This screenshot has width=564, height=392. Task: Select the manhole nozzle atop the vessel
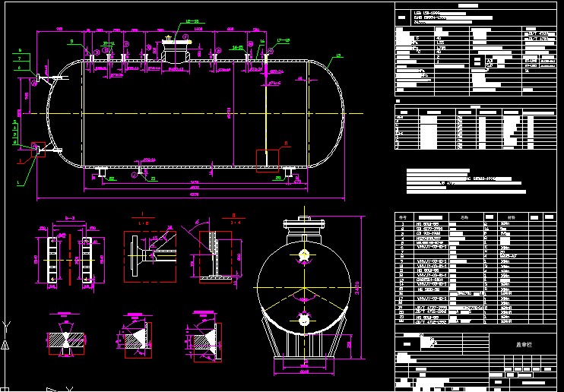click(x=176, y=49)
